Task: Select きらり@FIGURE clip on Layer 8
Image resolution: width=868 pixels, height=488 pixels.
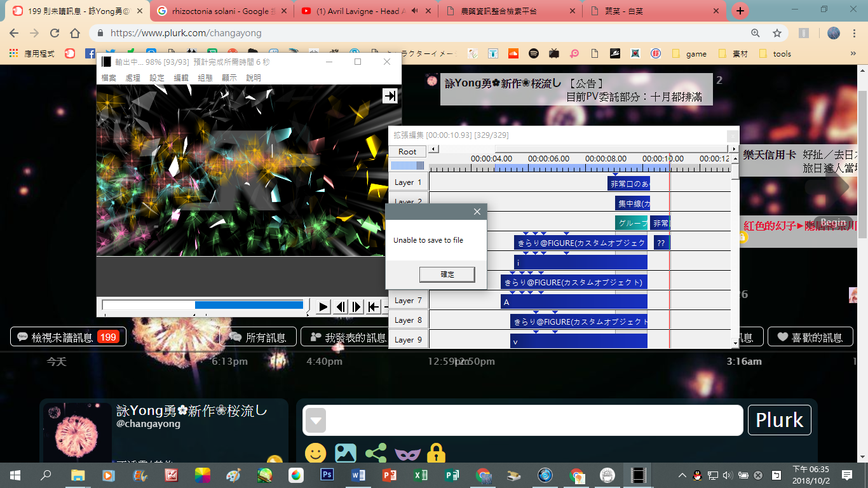Action: pyautogui.click(x=579, y=322)
